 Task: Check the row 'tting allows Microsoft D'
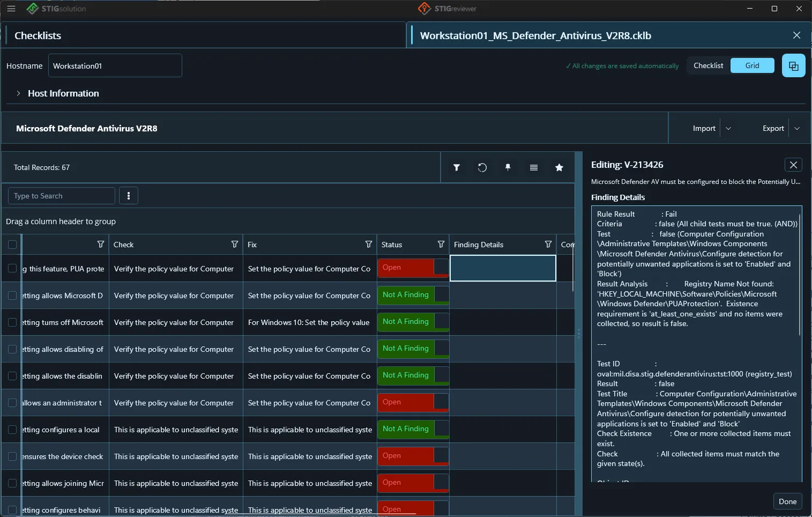pyautogui.click(x=12, y=296)
